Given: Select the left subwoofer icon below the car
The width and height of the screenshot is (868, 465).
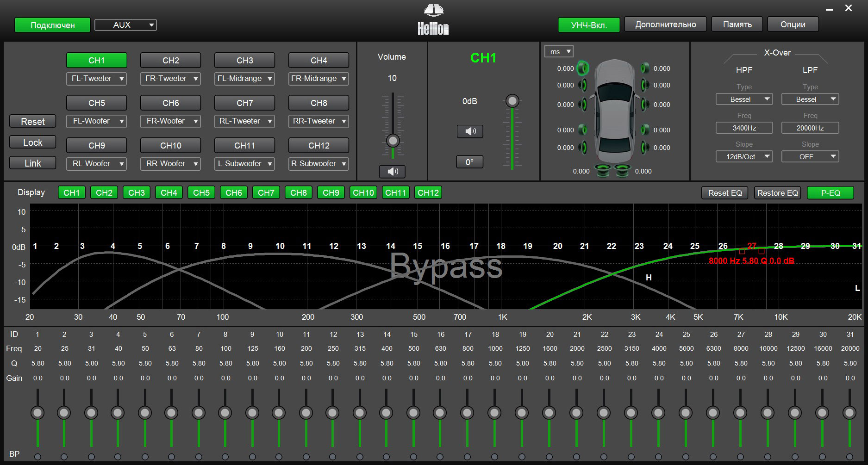Looking at the screenshot, I should [x=603, y=171].
